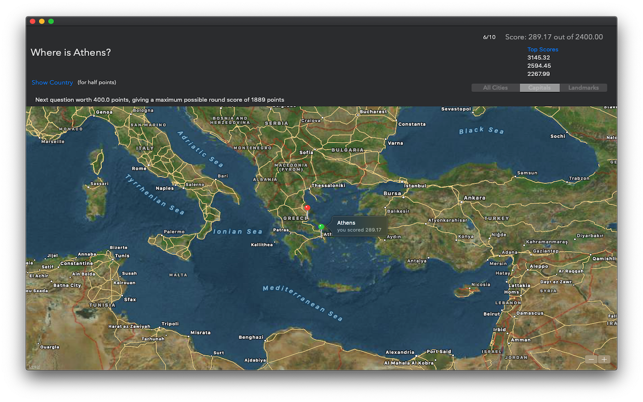Click the green fullscreen window button
Image resolution: width=643 pixels, height=402 pixels.
click(51, 21)
